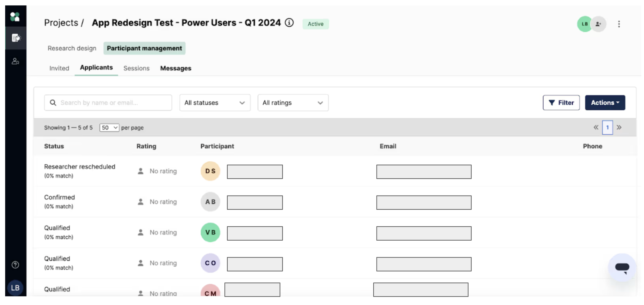Screen dimensions: 644x305
Task: Click the project title App Redesign Test
Action: [186, 23]
